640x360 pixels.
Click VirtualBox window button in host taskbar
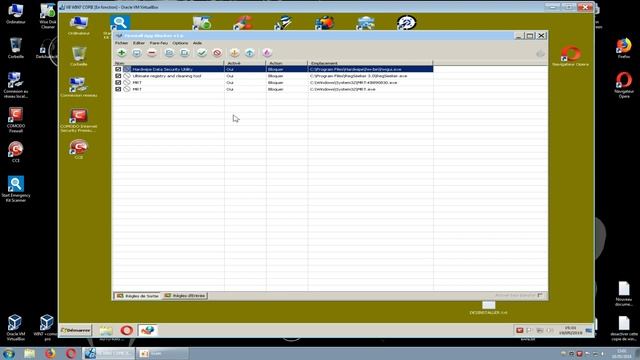pos(109,353)
